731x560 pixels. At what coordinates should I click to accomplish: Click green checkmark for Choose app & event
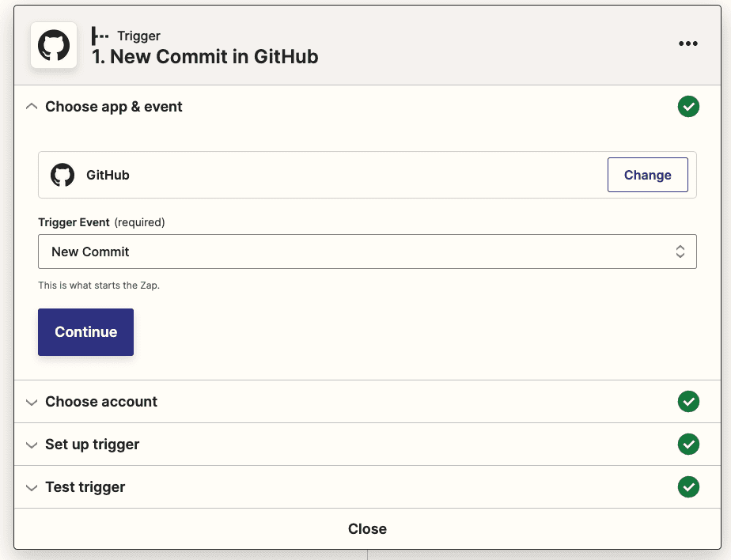(x=688, y=107)
